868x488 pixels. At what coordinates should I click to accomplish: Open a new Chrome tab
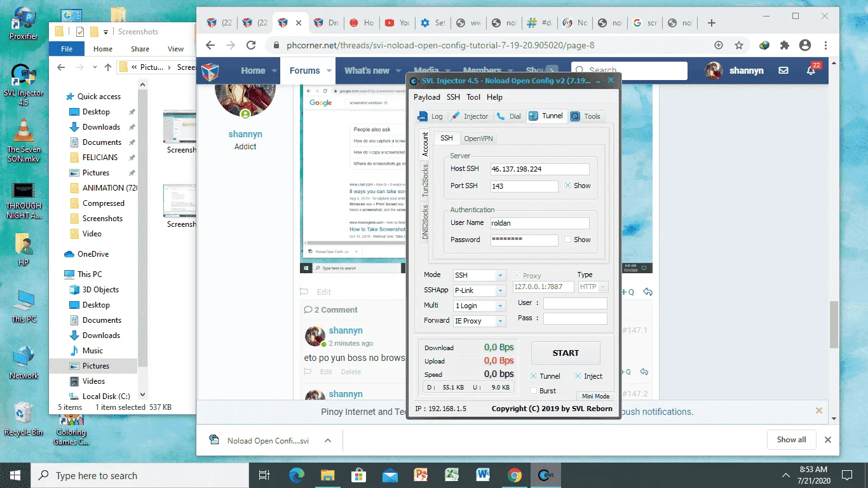[x=712, y=23]
